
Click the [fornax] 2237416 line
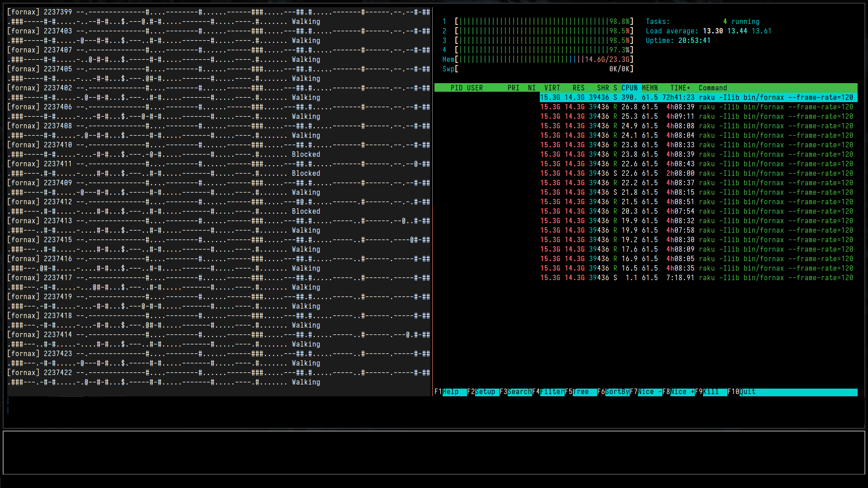click(219, 259)
